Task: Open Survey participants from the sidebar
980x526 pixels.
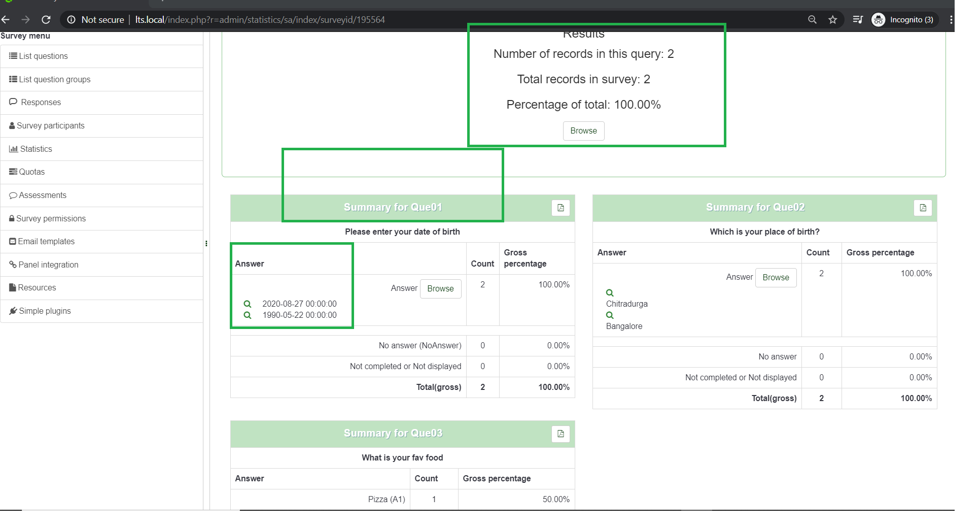Action: [50, 125]
